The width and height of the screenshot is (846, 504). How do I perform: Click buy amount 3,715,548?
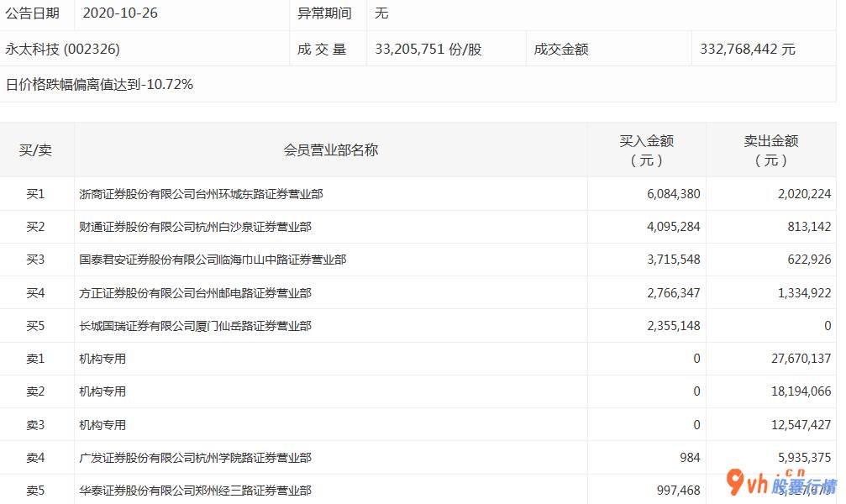coord(673,260)
